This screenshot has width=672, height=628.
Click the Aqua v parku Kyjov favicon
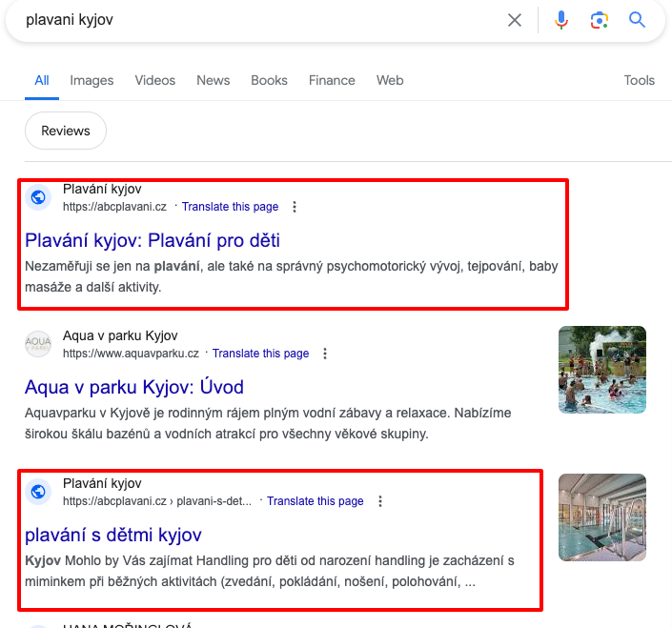[38, 344]
